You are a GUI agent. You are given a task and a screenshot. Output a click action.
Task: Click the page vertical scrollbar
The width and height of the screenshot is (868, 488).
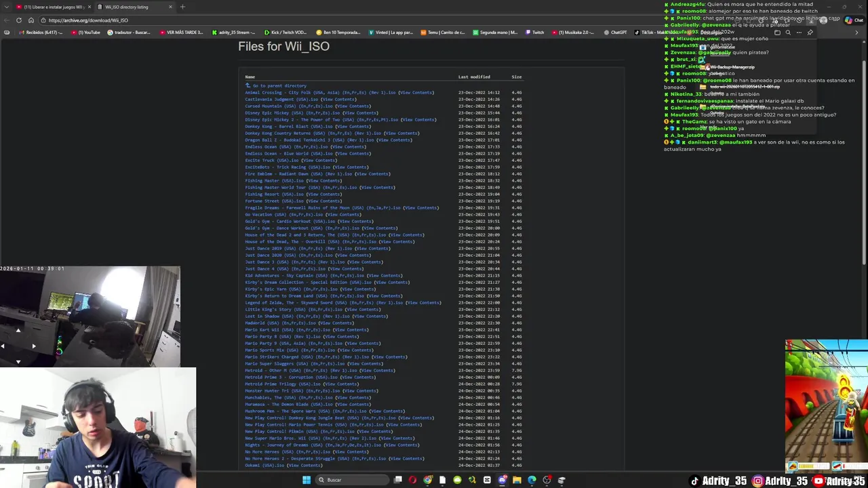[x=864, y=163]
